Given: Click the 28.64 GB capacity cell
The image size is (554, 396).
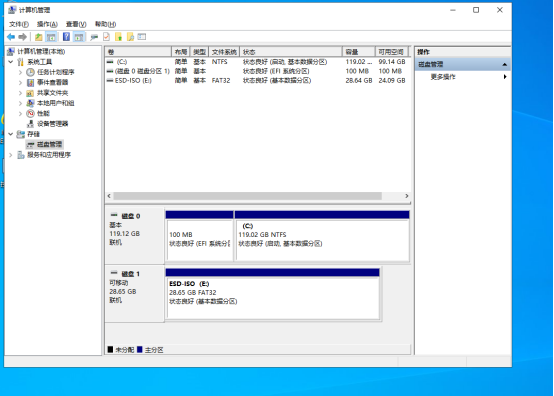Looking at the screenshot, I should [359, 81].
